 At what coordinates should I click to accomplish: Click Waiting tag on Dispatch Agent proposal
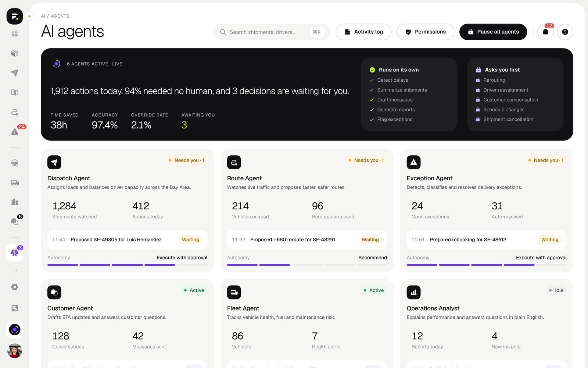190,240
